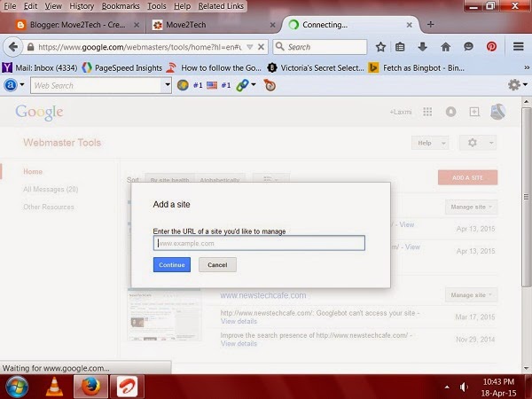
Task: Open the Help dropdown in Webmaster Tools
Action: pyautogui.click(x=430, y=143)
